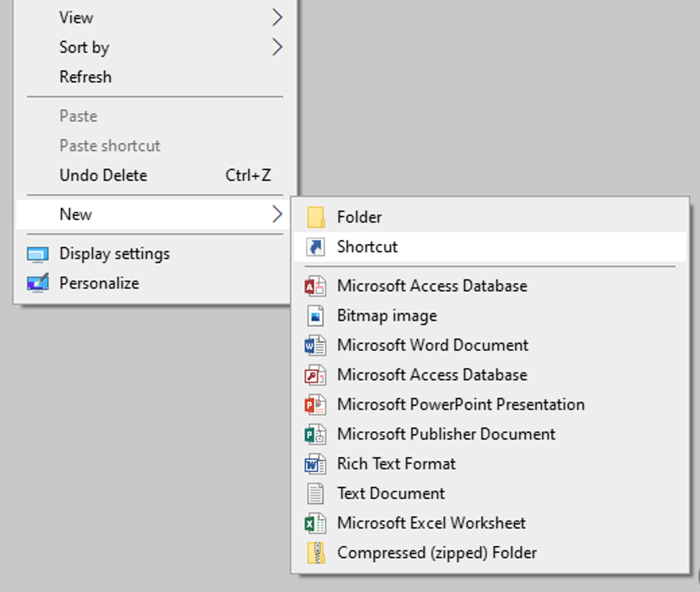
Task: Choose the Access Database icon below Word Document
Action: point(315,375)
